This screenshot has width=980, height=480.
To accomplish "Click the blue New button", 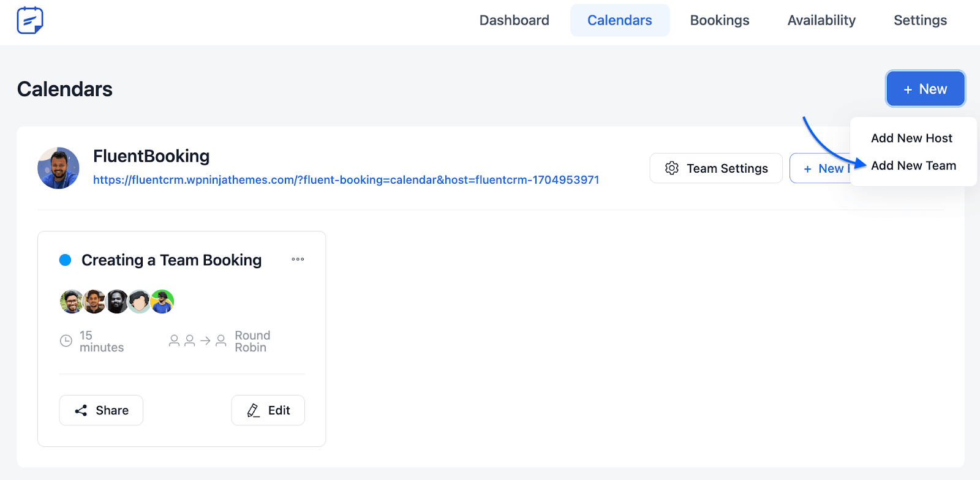I will pos(925,89).
